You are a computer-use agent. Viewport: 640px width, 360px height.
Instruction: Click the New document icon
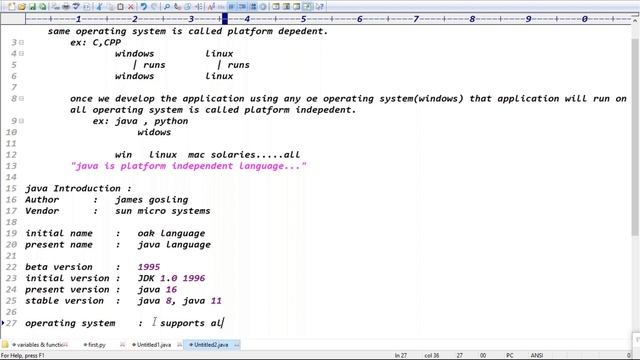pyautogui.click(x=11, y=7)
